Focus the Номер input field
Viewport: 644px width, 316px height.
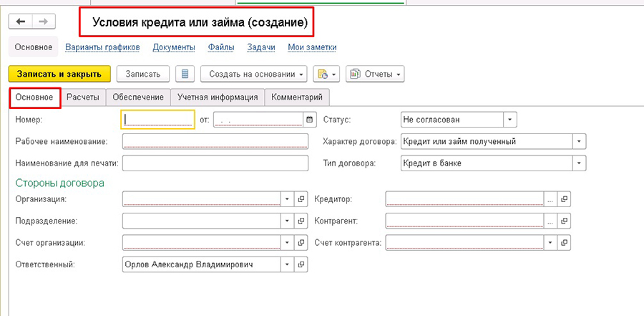pos(157,120)
